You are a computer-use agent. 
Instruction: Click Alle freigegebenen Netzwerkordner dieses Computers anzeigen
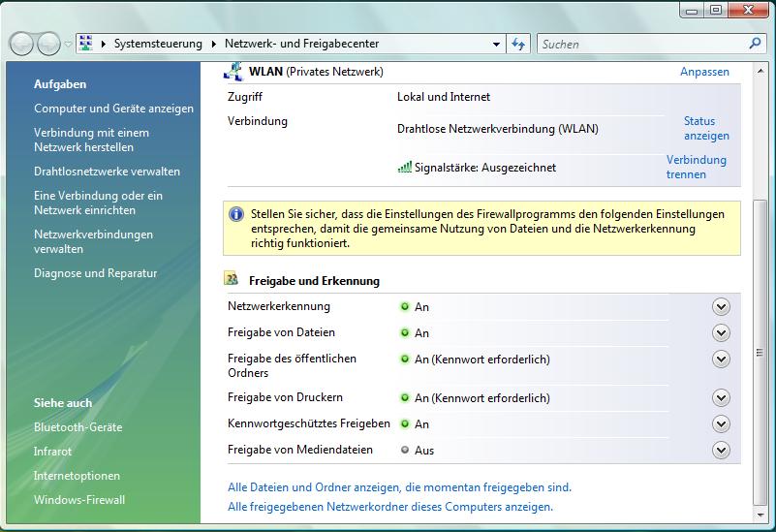coord(390,507)
